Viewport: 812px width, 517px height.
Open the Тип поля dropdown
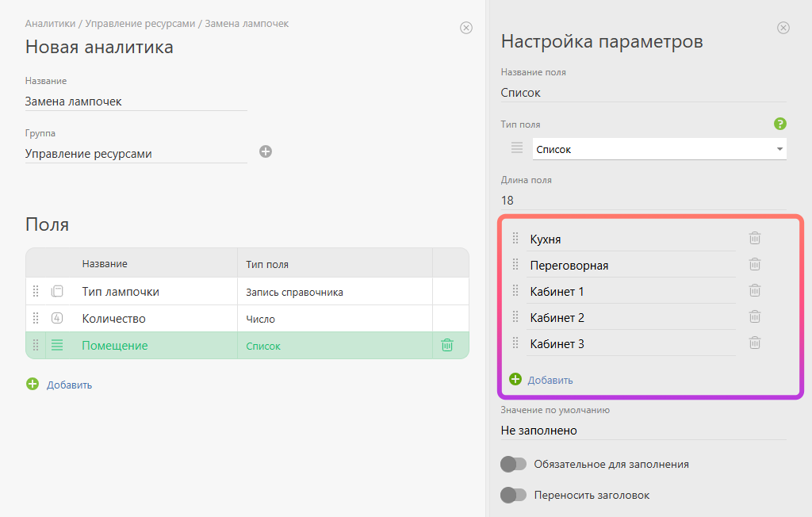coord(659,149)
